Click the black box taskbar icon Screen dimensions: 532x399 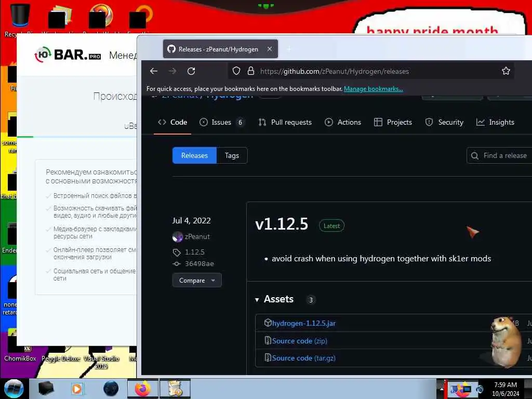46,389
